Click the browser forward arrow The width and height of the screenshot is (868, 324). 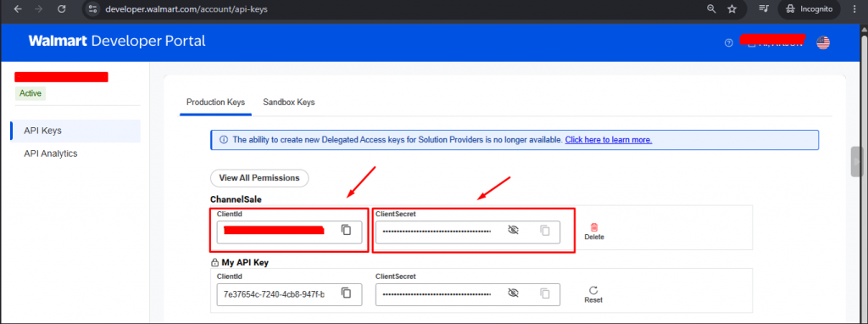tap(39, 8)
